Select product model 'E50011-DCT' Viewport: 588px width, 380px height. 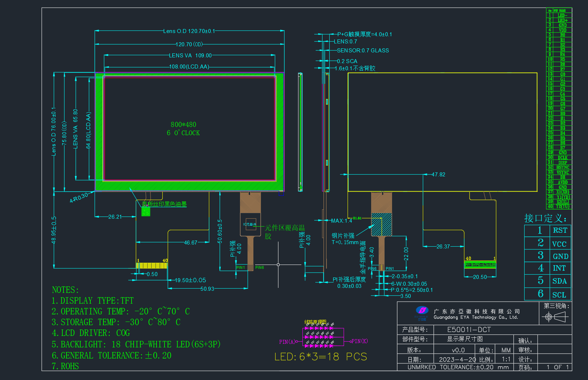[469, 329]
